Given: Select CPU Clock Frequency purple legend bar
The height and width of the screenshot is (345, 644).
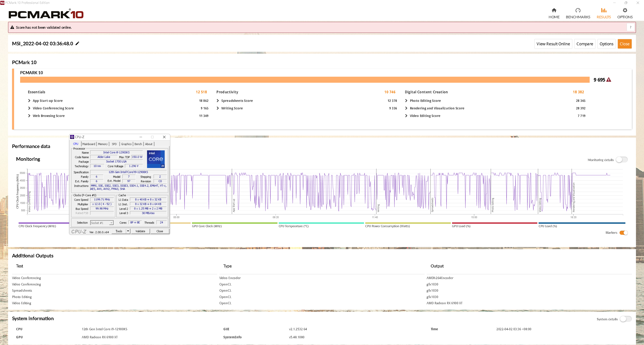Looking at the screenshot, I should (x=44, y=223).
